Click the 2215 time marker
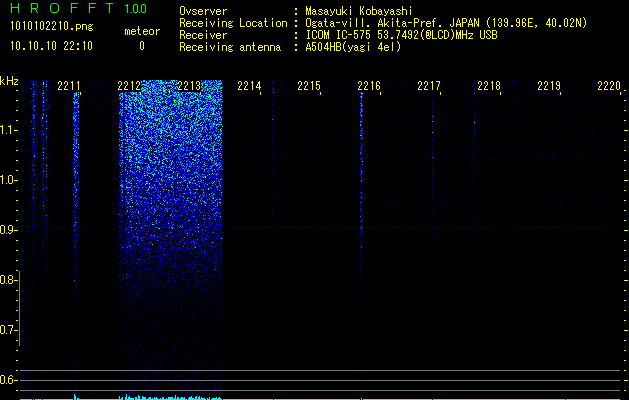The height and width of the screenshot is (400, 629). click(x=309, y=86)
